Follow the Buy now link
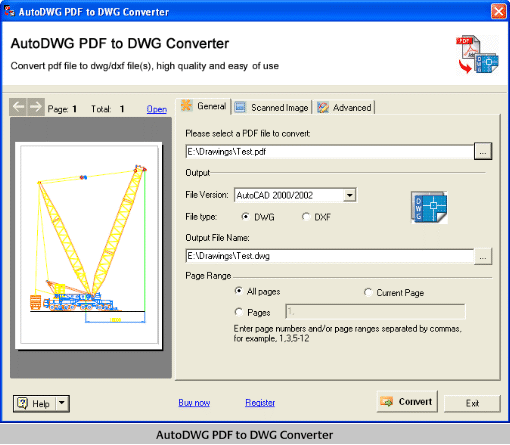 (194, 403)
